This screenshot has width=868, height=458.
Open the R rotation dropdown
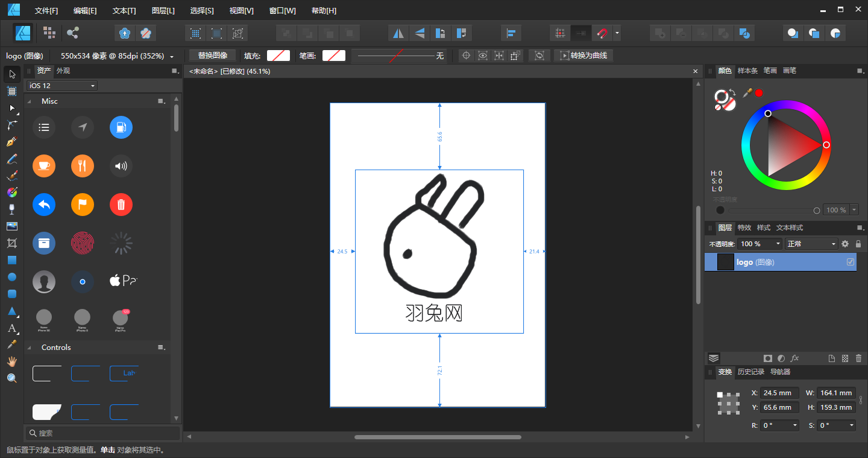point(779,425)
